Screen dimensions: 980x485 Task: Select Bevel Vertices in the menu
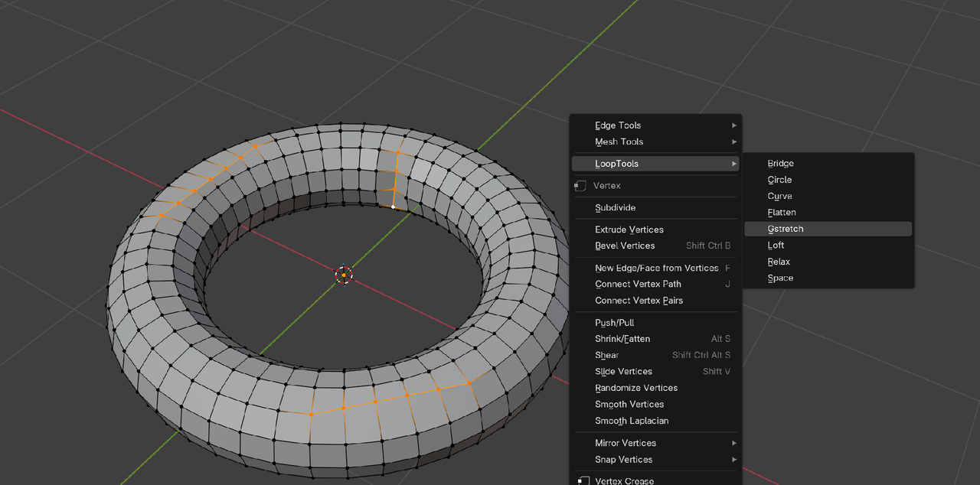(x=625, y=246)
